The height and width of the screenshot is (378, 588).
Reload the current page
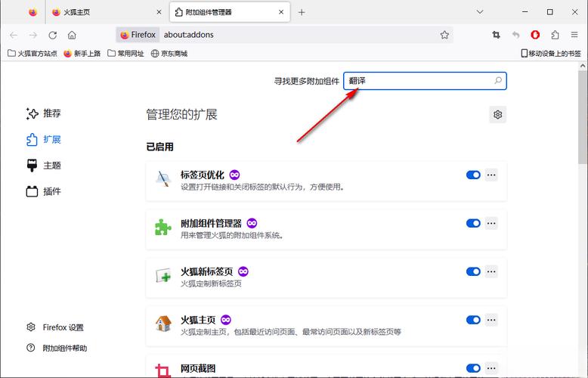53,35
